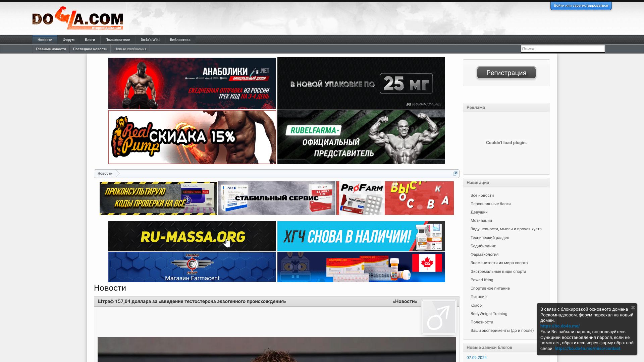
Task: Open the ProFarm Tamoximed banner
Action: coord(395,198)
